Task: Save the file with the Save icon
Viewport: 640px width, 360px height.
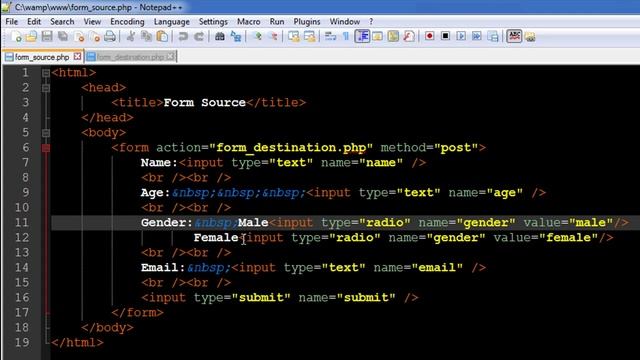Action: point(47,36)
